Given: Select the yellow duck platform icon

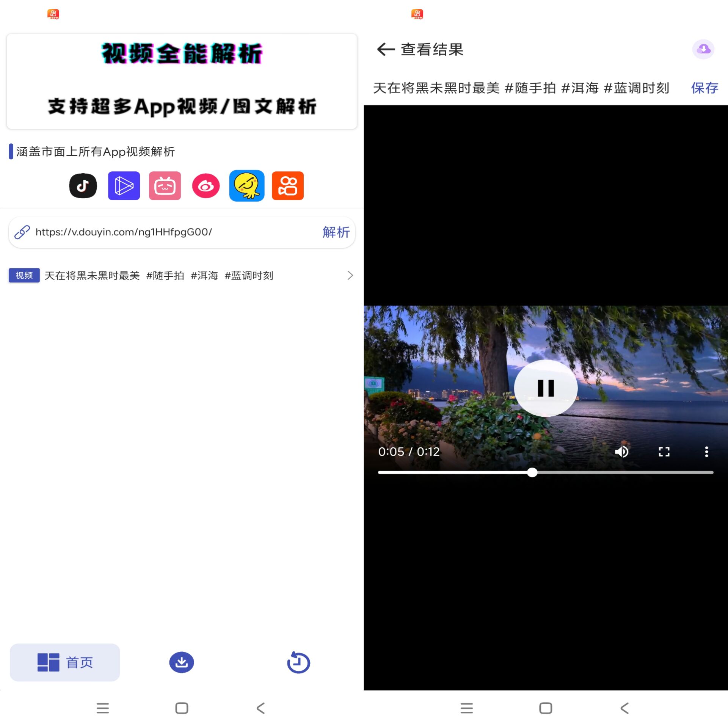Looking at the screenshot, I should [x=247, y=186].
